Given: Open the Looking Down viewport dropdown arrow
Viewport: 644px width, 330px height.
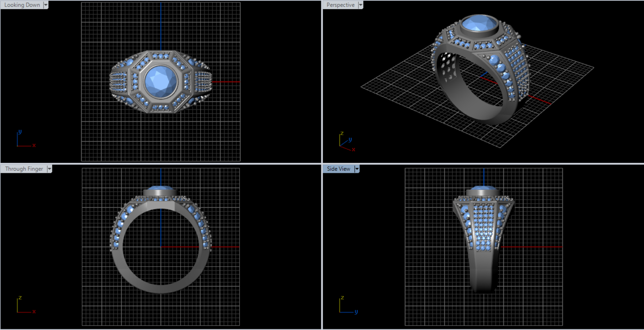Looking at the screenshot, I should coord(46,5).
